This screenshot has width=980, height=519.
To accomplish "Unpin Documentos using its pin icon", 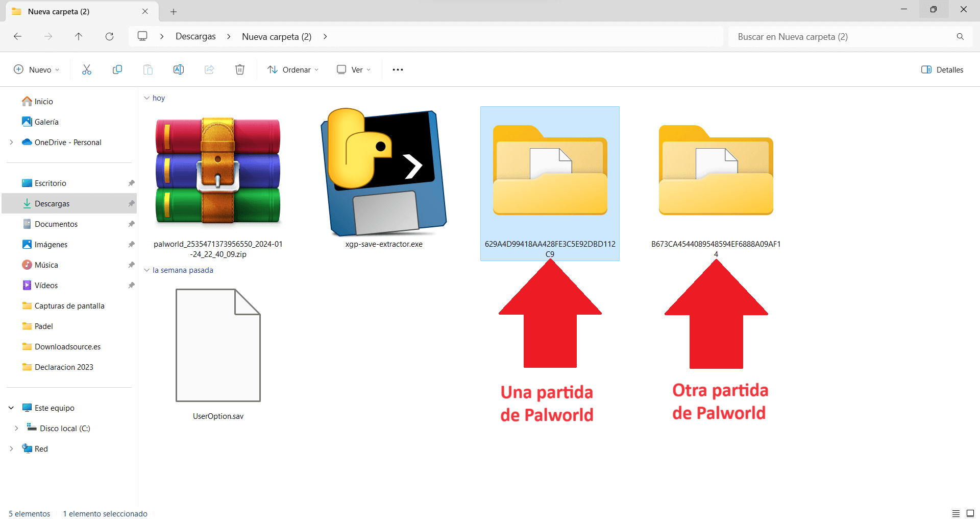I will (x=131, y=224).
